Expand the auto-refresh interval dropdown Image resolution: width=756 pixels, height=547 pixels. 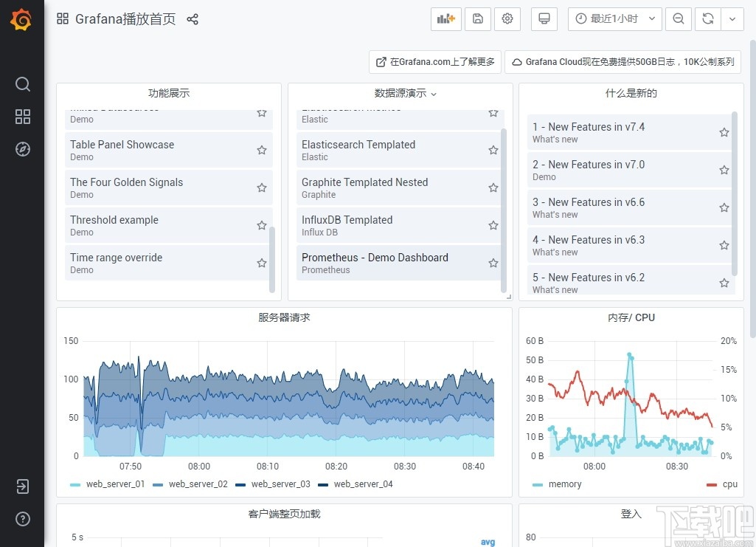pyautogui.click(x=732, y=18)
